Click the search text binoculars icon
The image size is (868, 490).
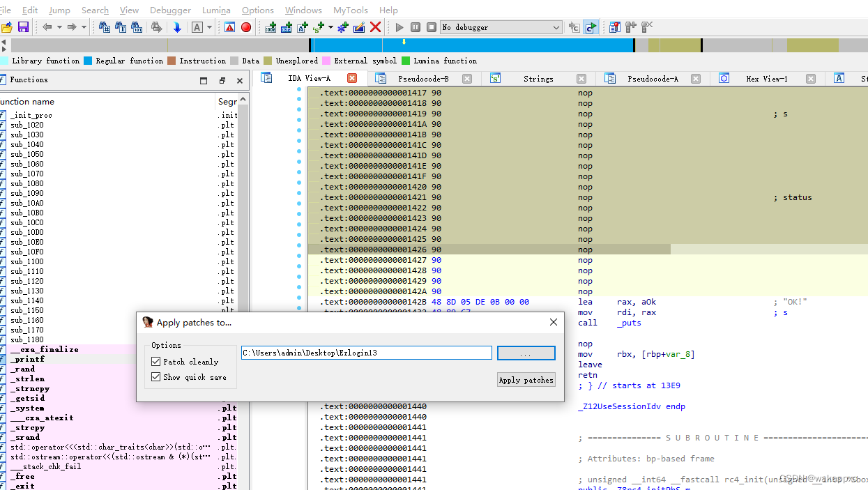121,27
